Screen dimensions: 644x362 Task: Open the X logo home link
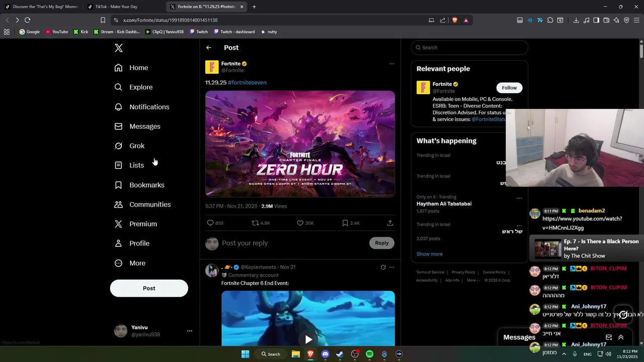(118, 48)
